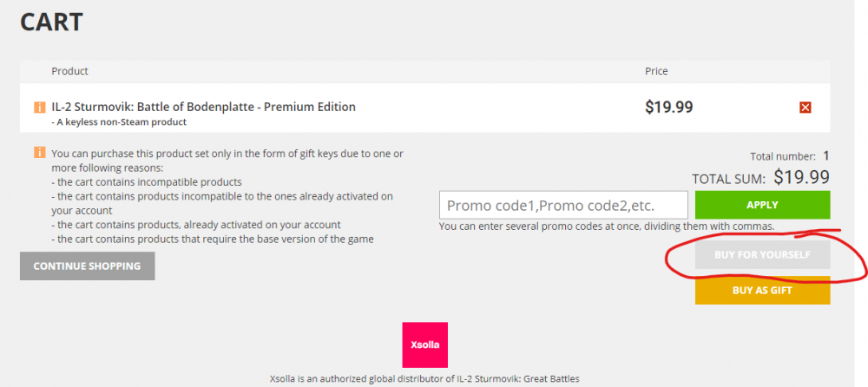Choose BUY AS GIFT
The height and width of the screenshot is (387, 868).
pyautogui.click(x=762, y=291)
